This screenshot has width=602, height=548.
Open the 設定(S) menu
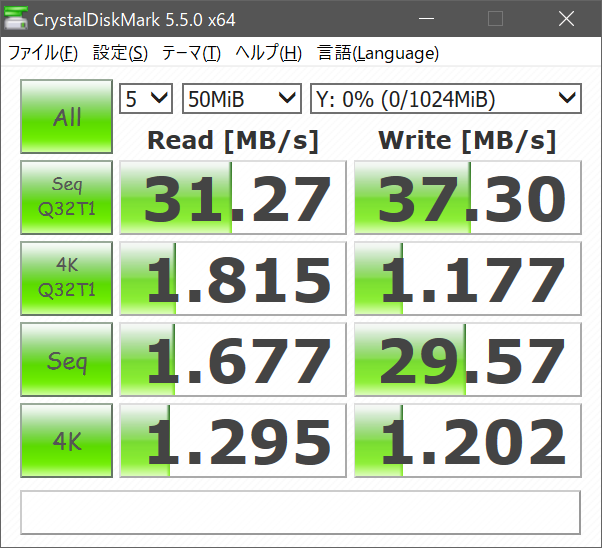point(120,53)
